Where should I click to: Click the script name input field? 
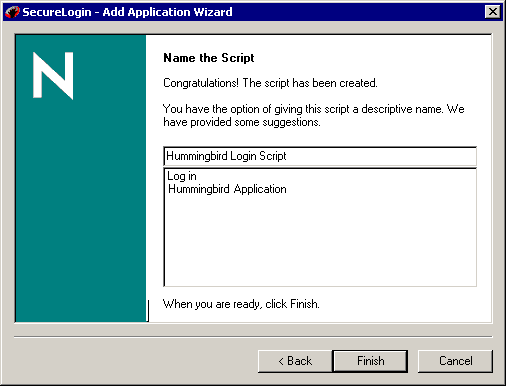coord(320,156)
